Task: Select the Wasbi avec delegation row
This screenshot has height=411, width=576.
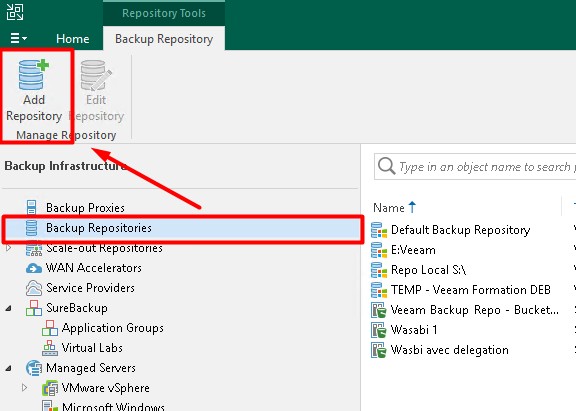Action: [450, 350]
